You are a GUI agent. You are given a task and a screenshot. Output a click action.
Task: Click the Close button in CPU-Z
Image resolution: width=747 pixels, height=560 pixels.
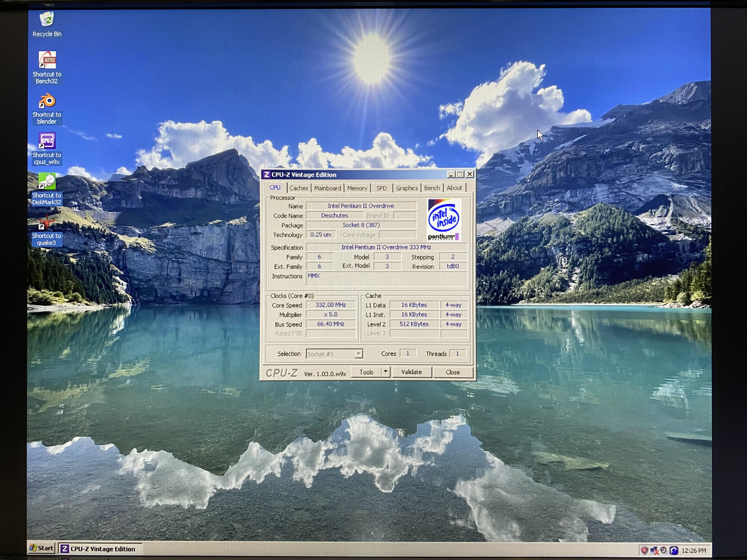[453, 372]
